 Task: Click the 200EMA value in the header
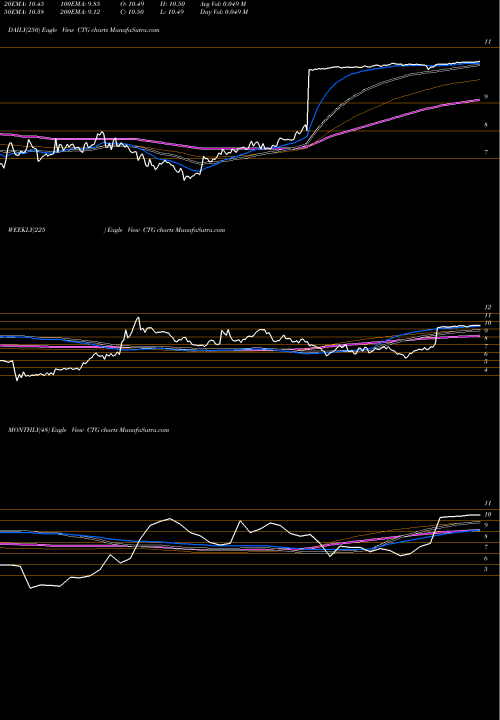point(80,12)
